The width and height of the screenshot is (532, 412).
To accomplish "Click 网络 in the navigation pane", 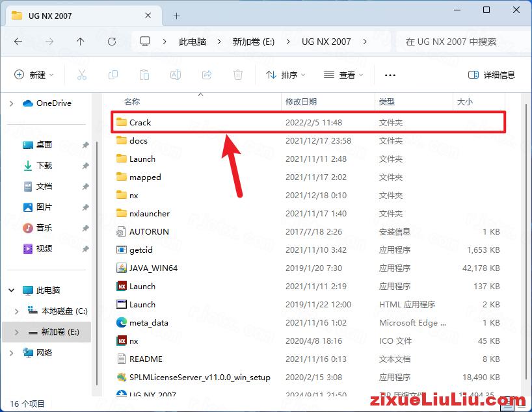I will 44,353.
